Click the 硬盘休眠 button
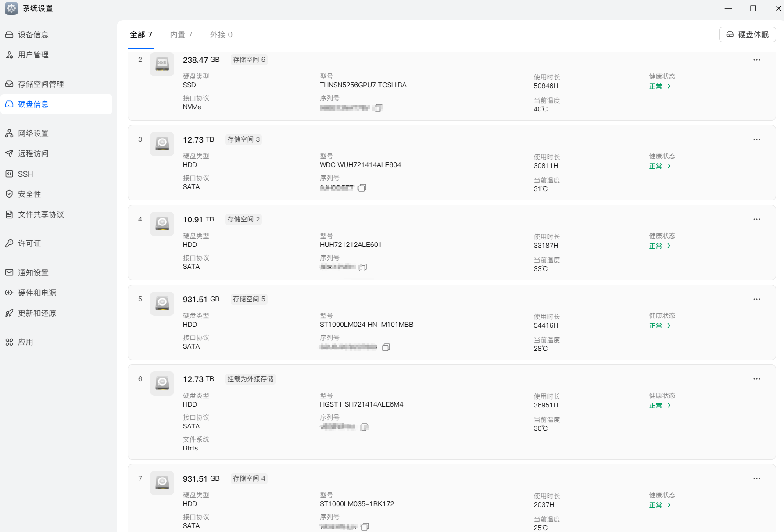 [747, 35]
